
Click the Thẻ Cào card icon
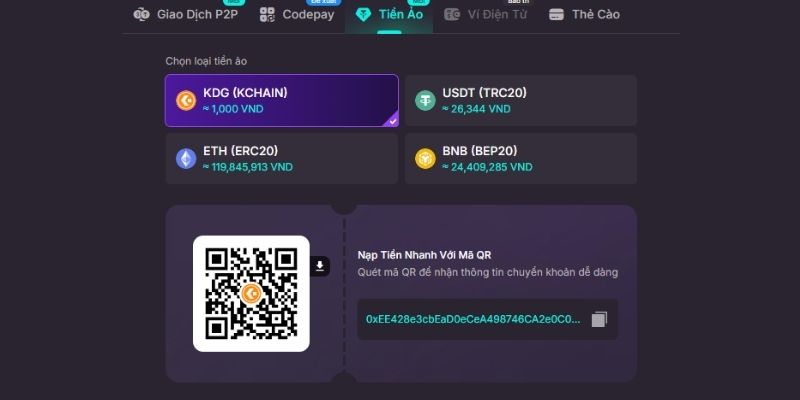pos(556,15)
